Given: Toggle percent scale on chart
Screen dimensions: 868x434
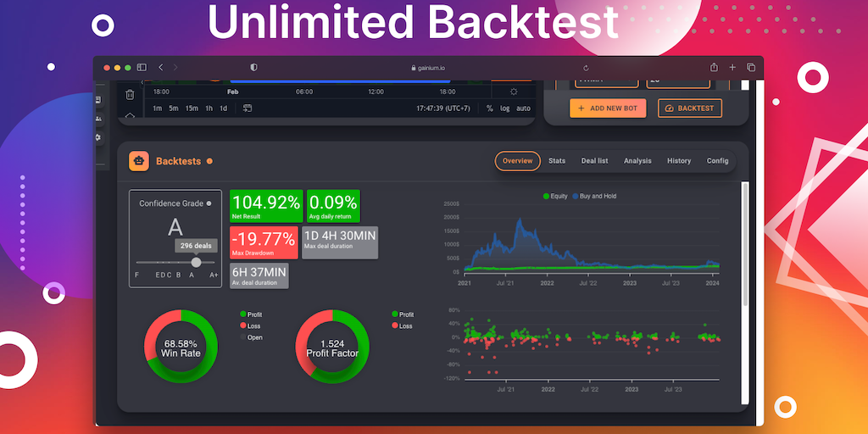Looking at the screenshot, I should [x=489, y=108].
